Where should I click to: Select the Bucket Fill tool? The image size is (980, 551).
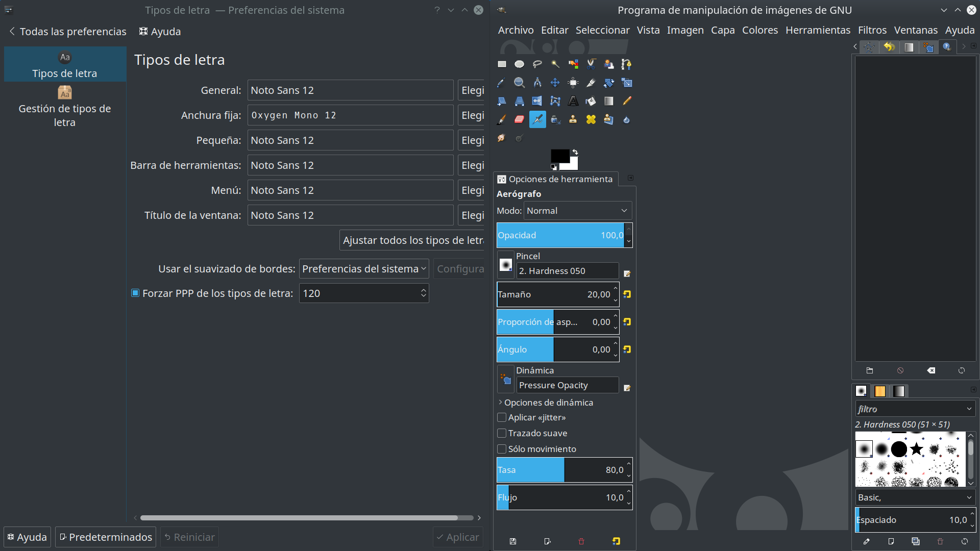pos(591,101)
